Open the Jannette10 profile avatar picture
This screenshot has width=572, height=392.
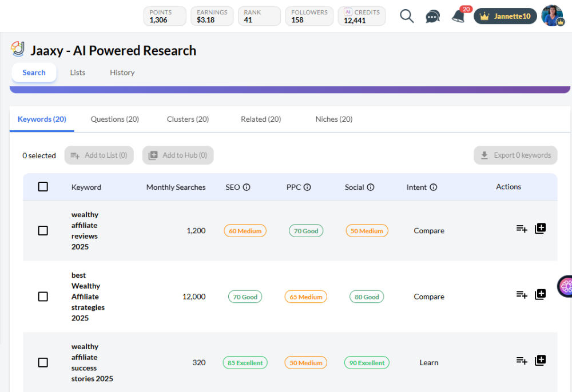(552, 16)
